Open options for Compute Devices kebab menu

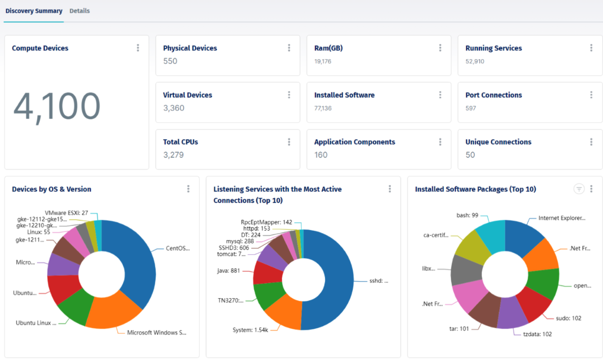(x=137, y=48)
